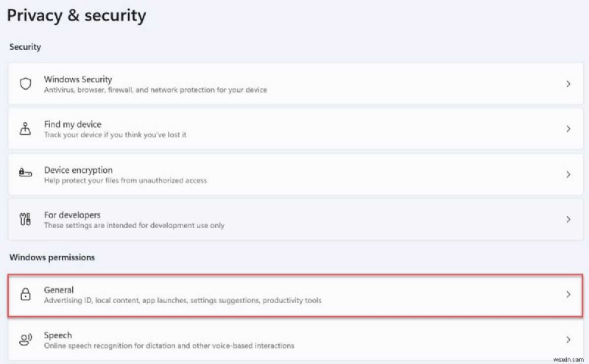
Task: Select the Find my device label
Action: coord(72,124)
